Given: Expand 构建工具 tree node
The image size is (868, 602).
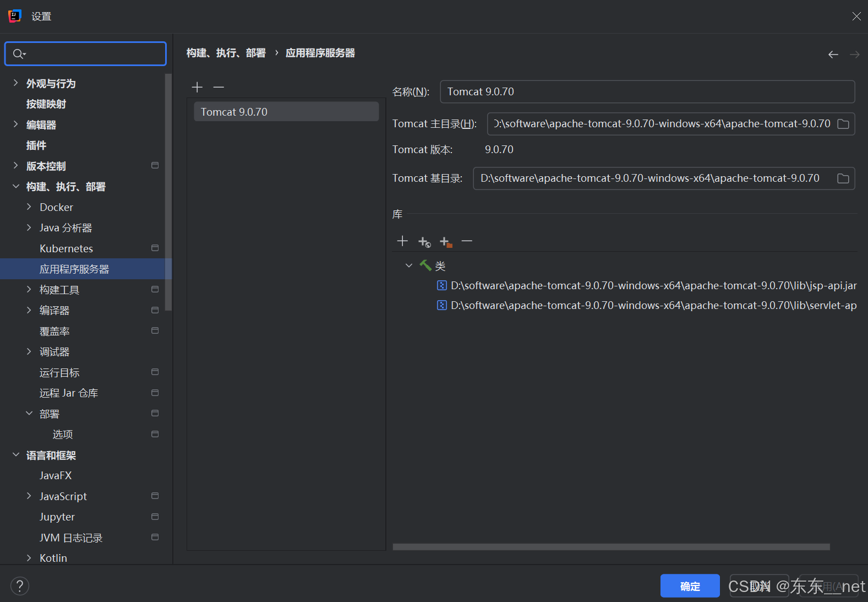Looking at the screenshot, I should tap(29, 290).
